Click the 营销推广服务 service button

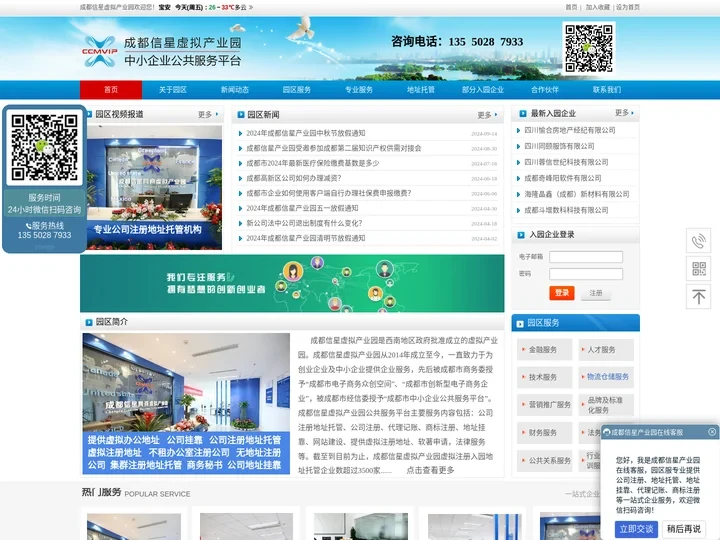(x=545, y=405)
